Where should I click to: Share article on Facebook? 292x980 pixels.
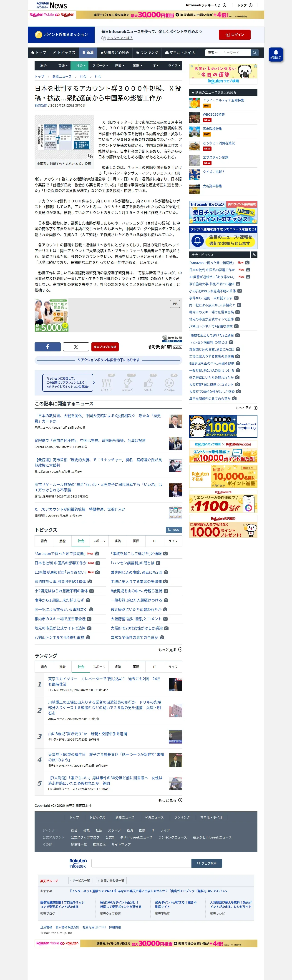pyautogui.click(x=48, y=347)
